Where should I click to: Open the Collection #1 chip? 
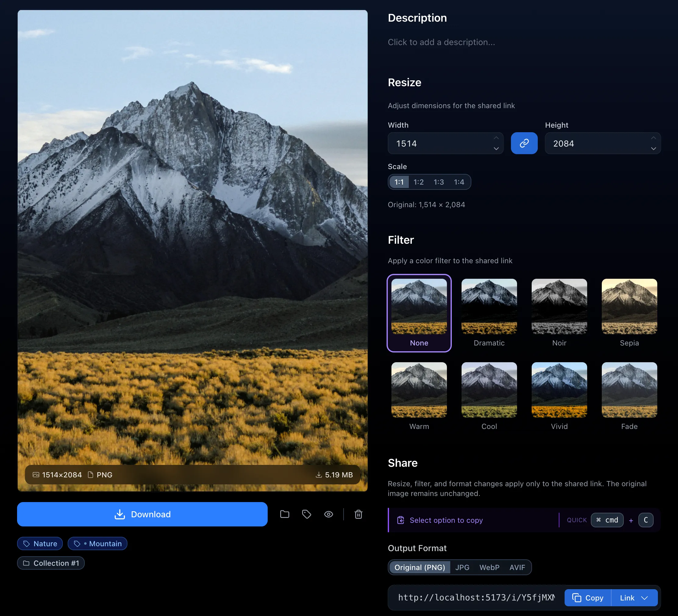51,563
